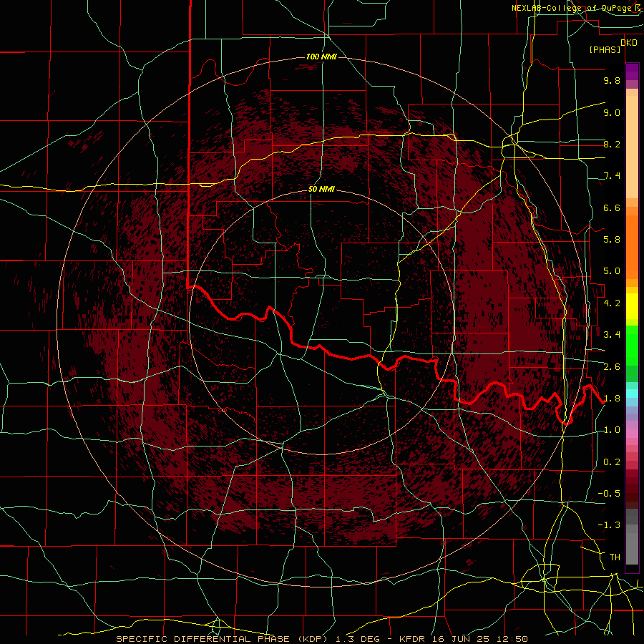Click the DKD label above the legend

pyautogui.click(x=629, y=43)
